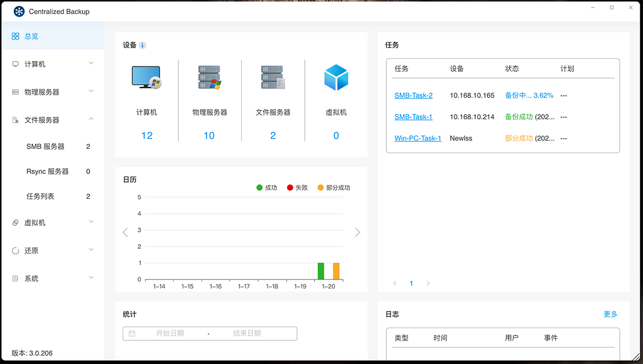
Task: Click the Centralized Backup app logo
Action: [x=19, y=11]
